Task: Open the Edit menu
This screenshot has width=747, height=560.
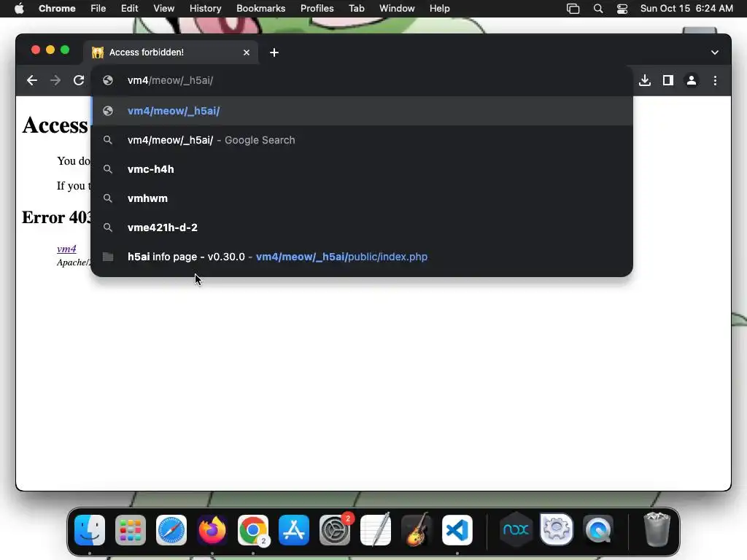Action: (129, 9)
